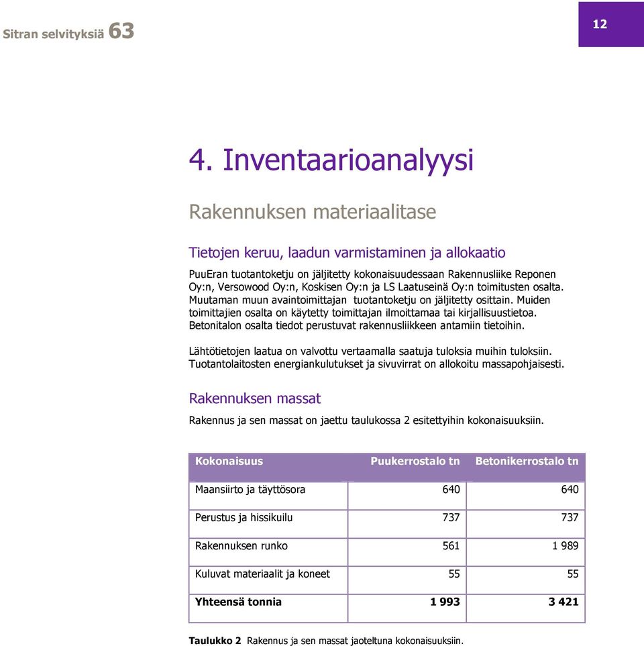Click the heading '4. Inventaarioanalyysi'
The image size is (644, 646).
click(331, 160)
